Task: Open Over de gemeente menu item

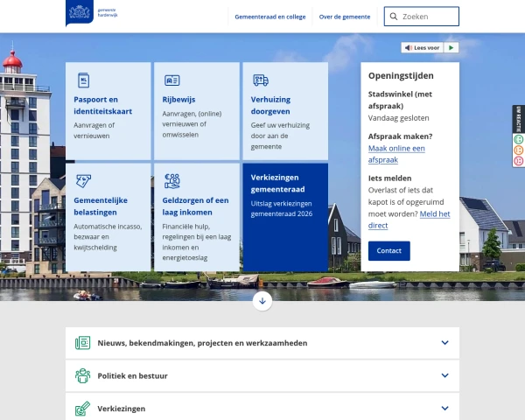Action: (x=345, y=17)
